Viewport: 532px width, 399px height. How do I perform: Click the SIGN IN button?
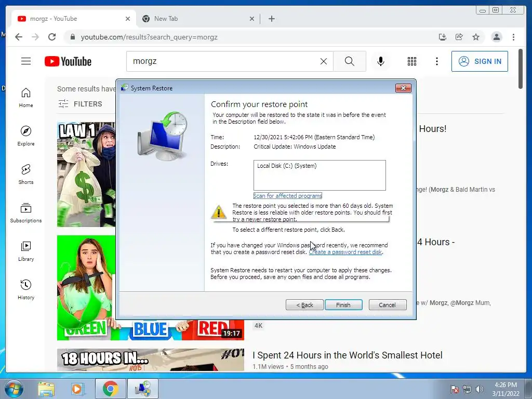(x=480, y=61)
